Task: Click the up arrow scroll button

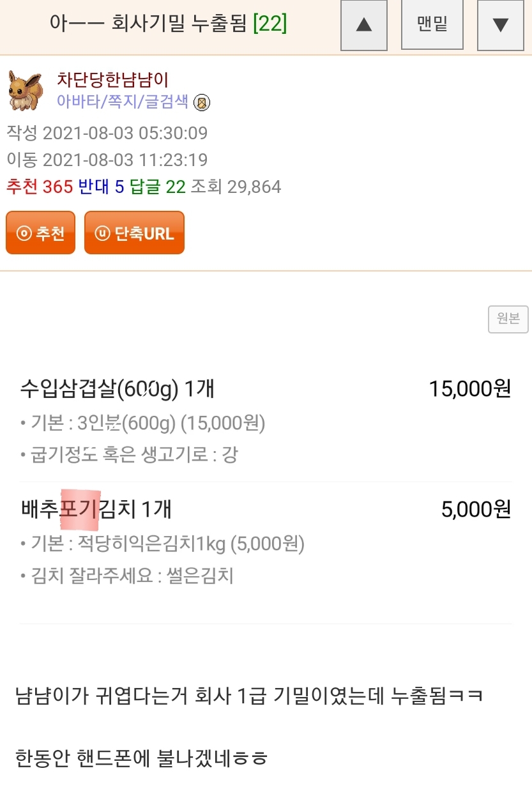Action: (x=364, y=25)
